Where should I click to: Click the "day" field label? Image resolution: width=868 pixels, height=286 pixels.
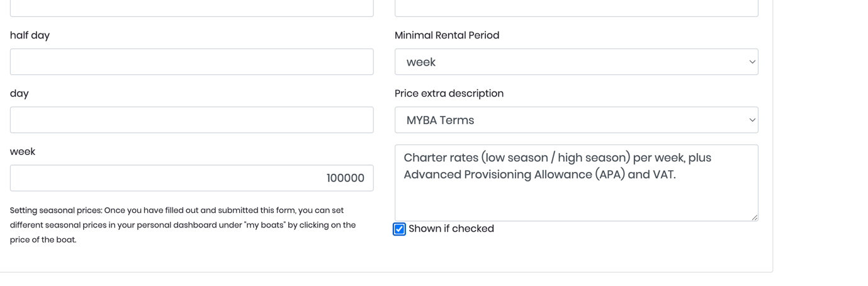click(20, 93)
